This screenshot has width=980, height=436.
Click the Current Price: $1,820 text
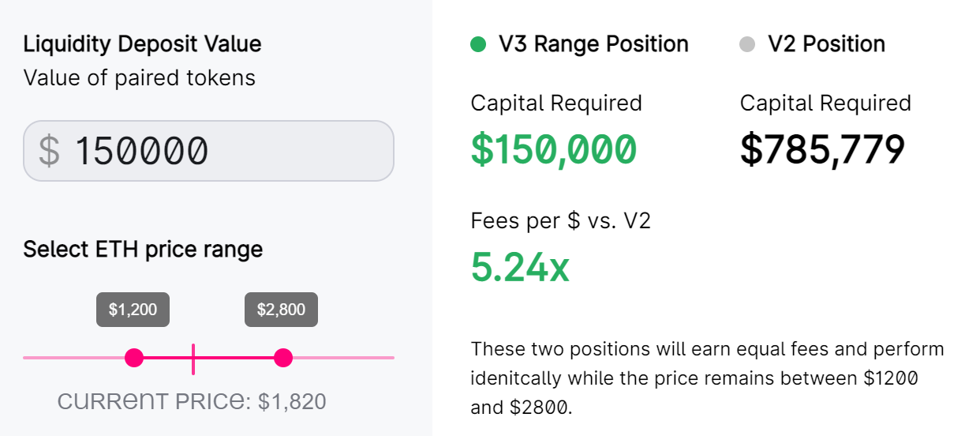192,401
